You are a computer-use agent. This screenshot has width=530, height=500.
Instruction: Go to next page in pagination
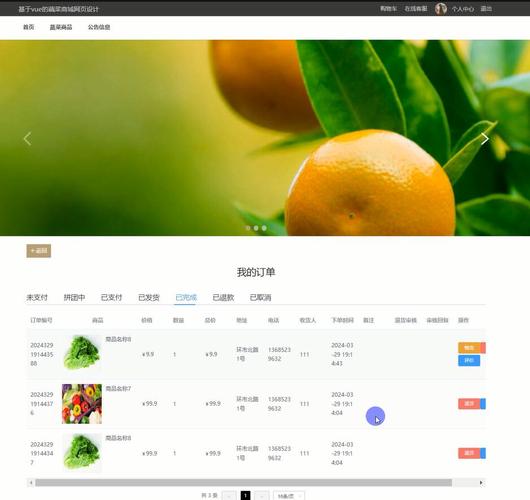coord(262,496)
